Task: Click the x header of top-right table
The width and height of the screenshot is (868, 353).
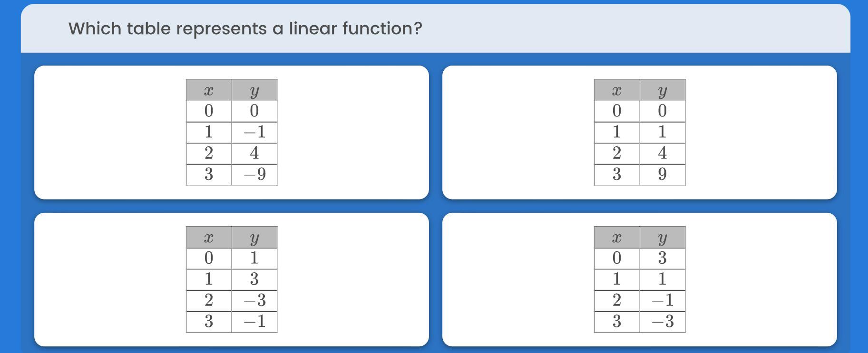Action: click(x=616, y=90)
